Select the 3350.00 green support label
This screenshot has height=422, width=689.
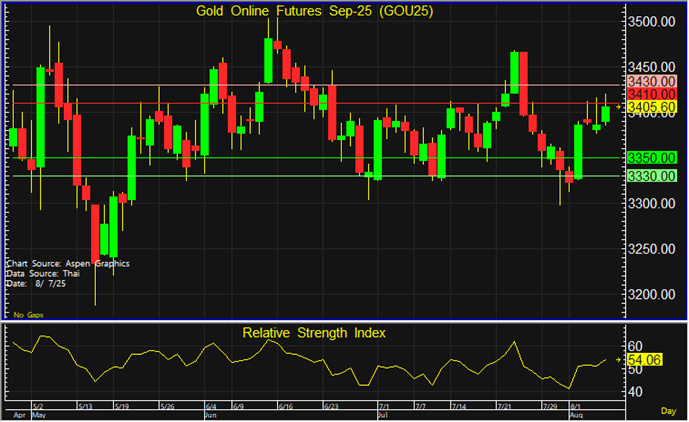click(x=652, y=158)
